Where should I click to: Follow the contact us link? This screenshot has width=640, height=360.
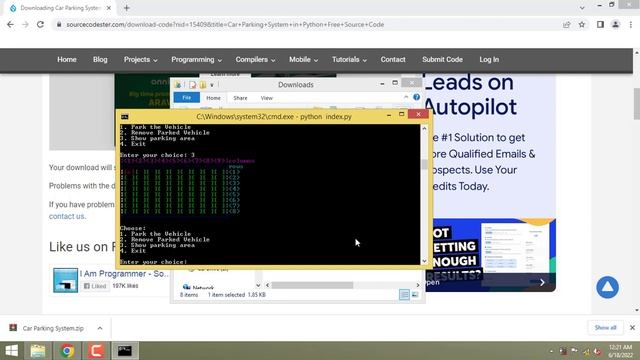click(67, 216)
